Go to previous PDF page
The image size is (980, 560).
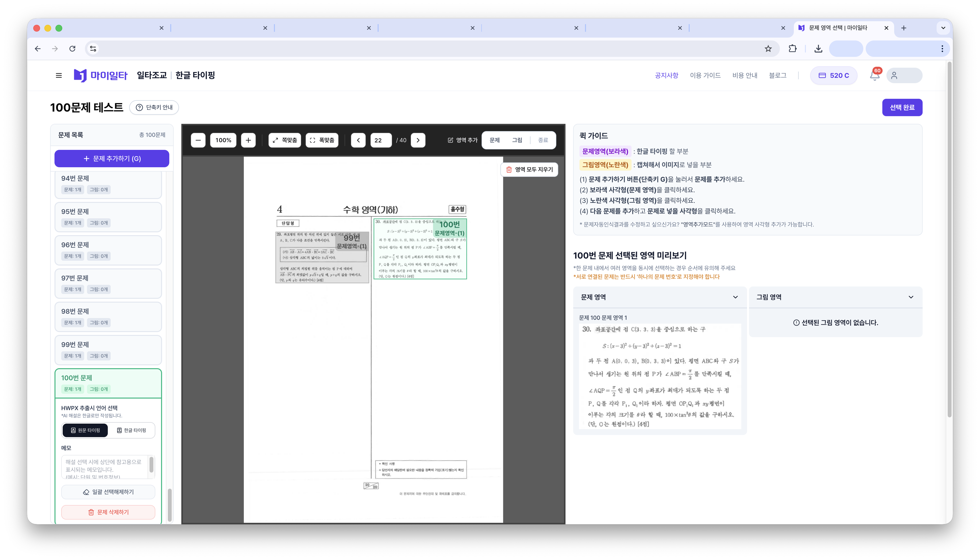pyautogui.click(x=358, y=140)
